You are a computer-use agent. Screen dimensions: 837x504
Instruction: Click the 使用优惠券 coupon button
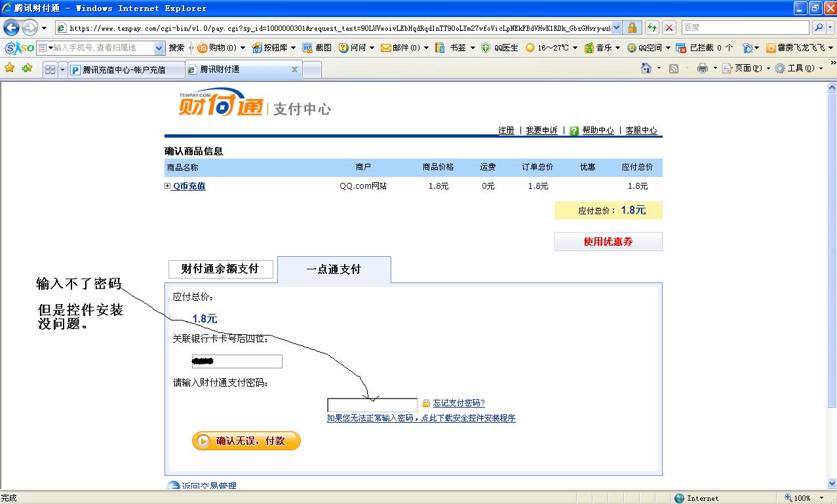tap(608, 242)
